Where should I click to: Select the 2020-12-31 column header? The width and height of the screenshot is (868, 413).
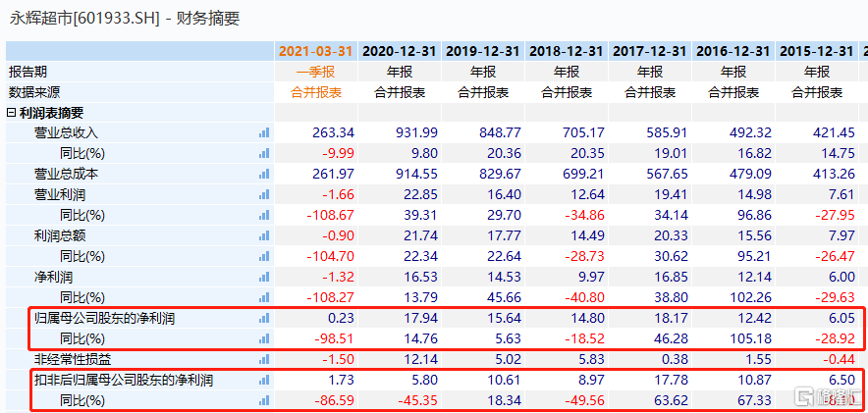pos(400,51)
